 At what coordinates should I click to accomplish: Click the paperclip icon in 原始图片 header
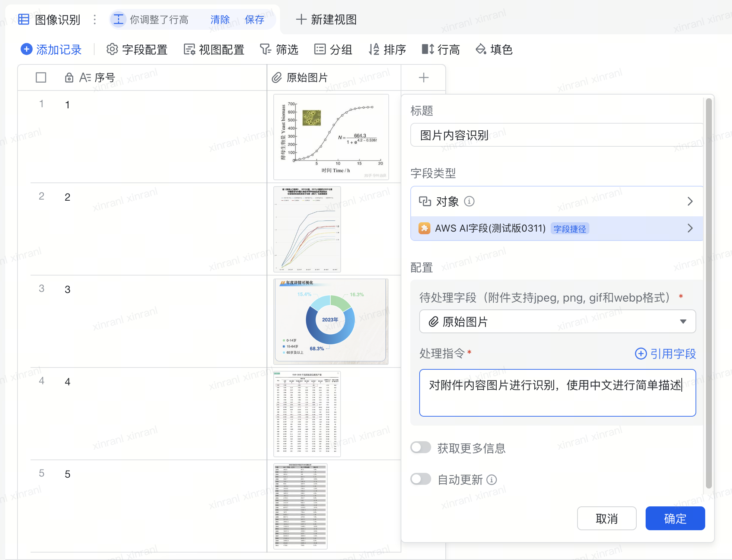277,77
